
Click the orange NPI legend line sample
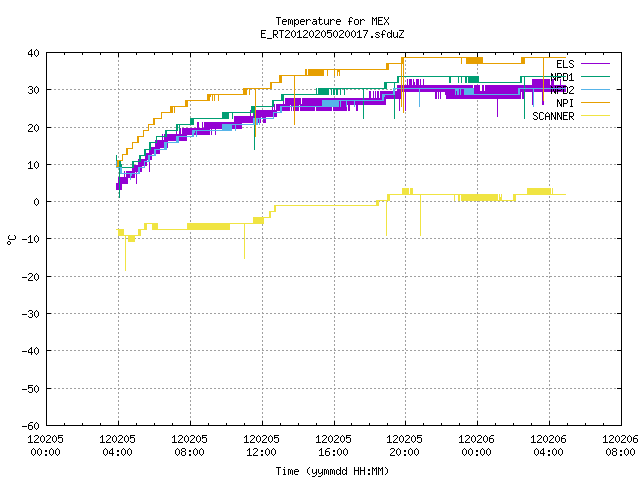(595, 102)
